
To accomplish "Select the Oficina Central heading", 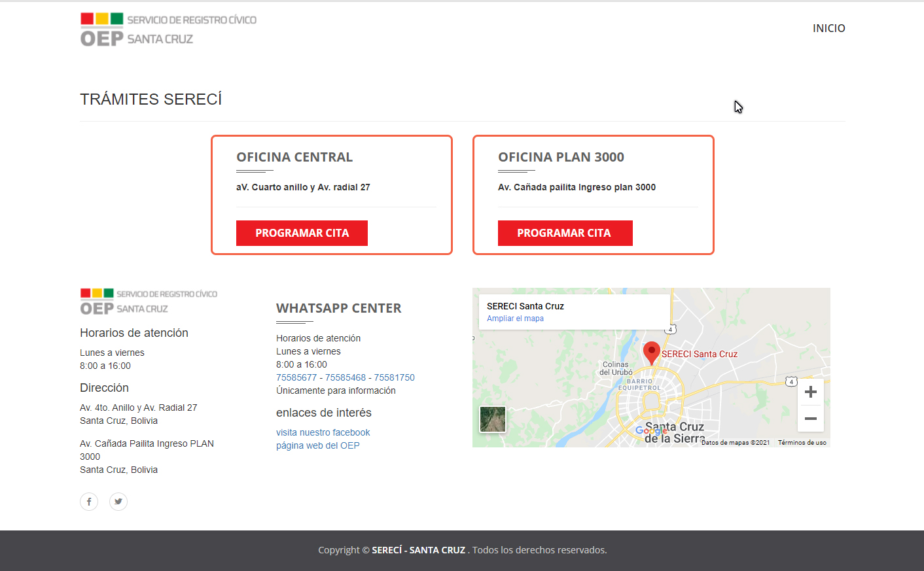I will [294, 157].
